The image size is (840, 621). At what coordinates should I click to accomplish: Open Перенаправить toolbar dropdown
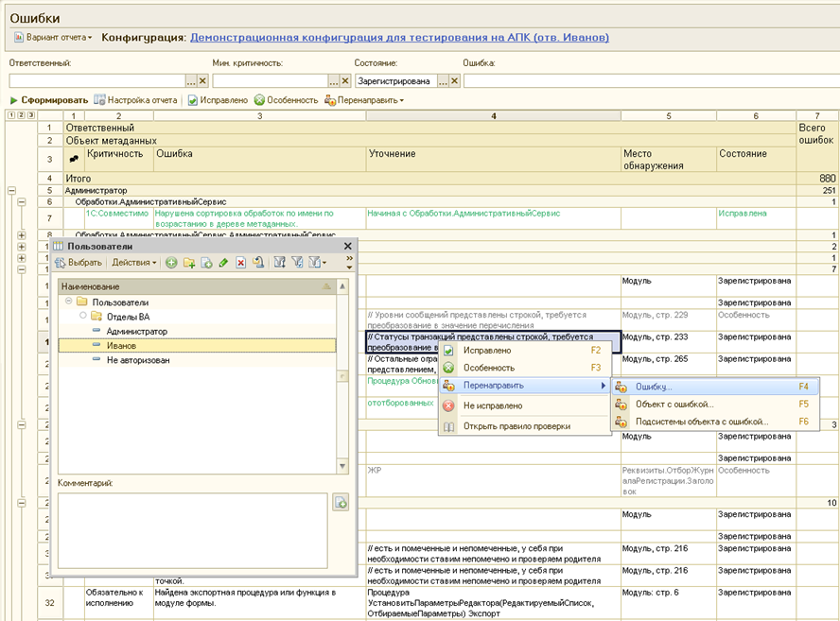click(364, 100)
